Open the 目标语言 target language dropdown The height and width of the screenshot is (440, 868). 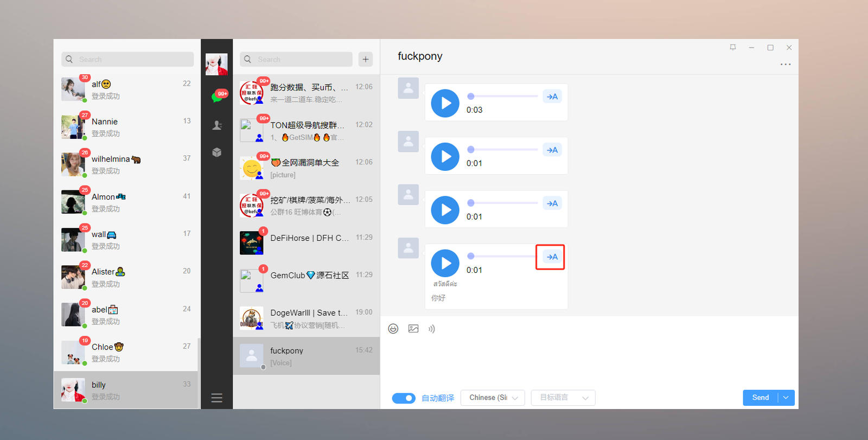click(563, 398)
